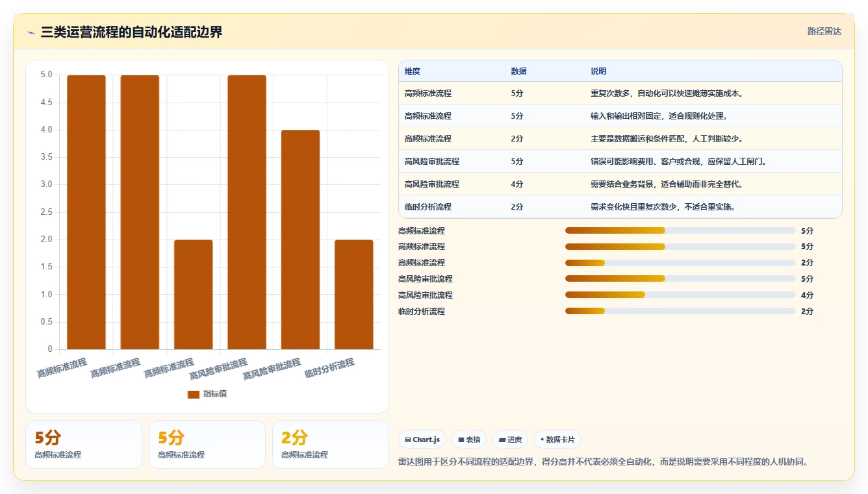Viewport: 868px width, 494px height.
Task: Click the 0.5 tick on the chart y-axis
Action: click(x=46, y=322)
